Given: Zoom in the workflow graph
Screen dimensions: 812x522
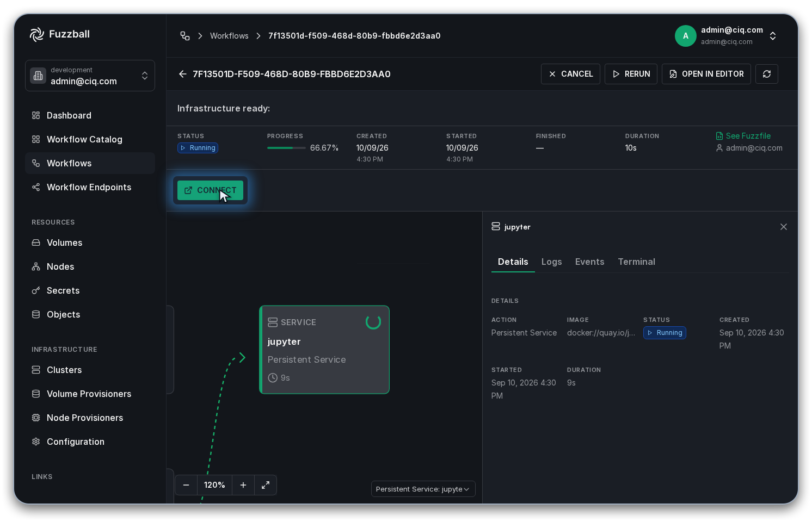Looking at the screenshot, I should 243,485.
